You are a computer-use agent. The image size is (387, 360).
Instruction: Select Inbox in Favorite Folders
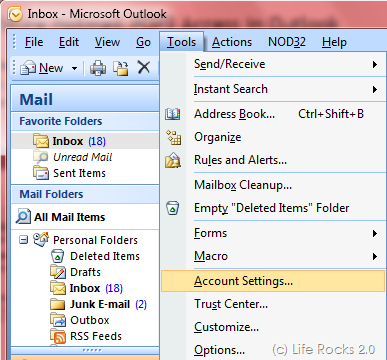[x=85, y=141]
